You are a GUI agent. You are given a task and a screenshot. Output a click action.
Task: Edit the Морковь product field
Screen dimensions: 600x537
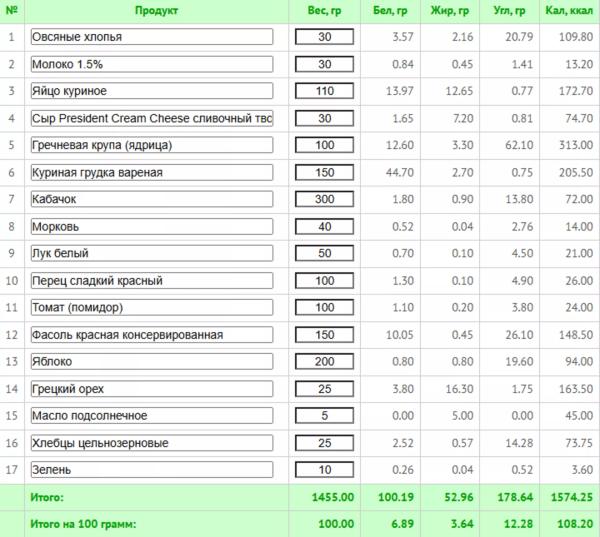point(152,227)
